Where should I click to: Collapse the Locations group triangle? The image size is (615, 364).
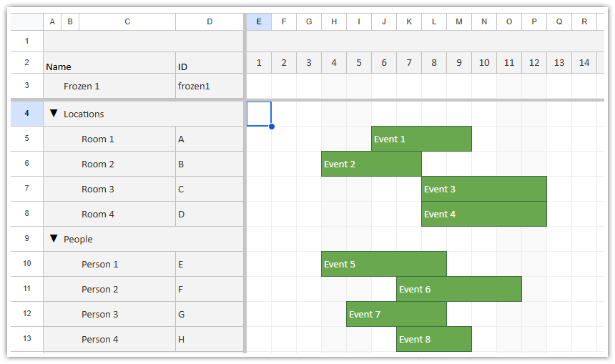coord(54,114)
